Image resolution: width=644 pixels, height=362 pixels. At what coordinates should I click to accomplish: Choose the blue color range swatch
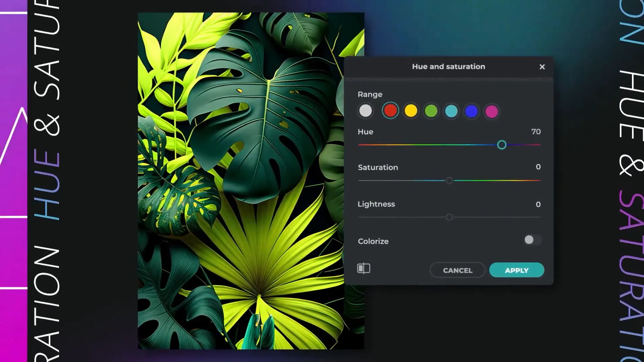[x=471, y=111]
